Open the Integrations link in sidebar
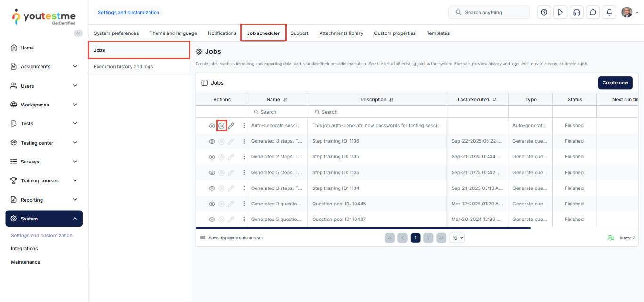Viewport: 644px width, 302px height. click(x=25, y=249)
